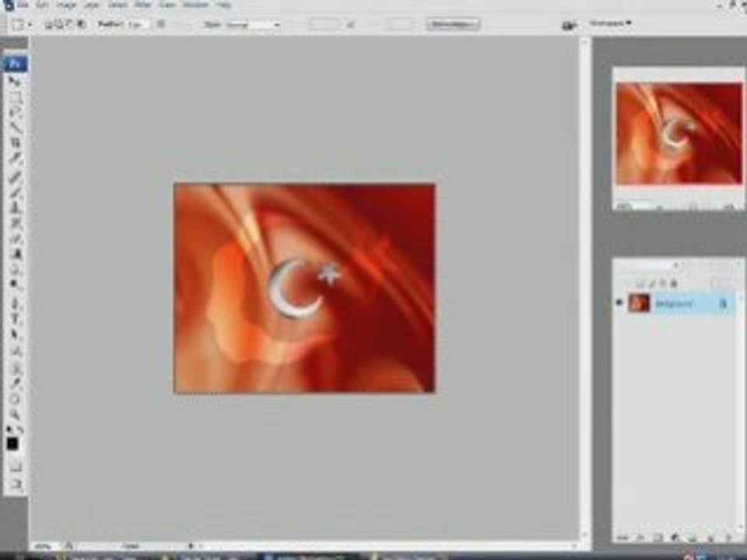Add a layer mask from Layers panel

pyautogui.click(x=658, y=537)
